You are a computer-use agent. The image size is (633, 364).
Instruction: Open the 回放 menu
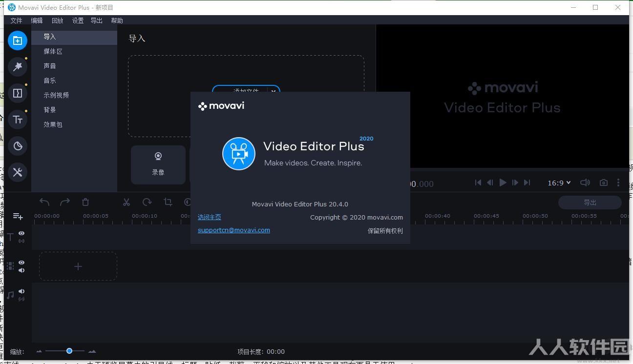click(x=58, y=20)
